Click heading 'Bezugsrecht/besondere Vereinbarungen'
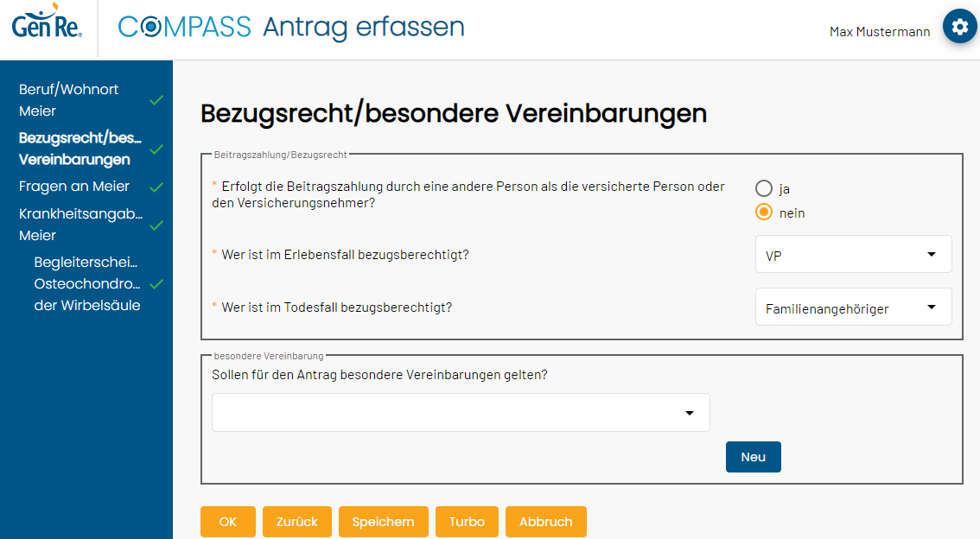 pos(454,114)
